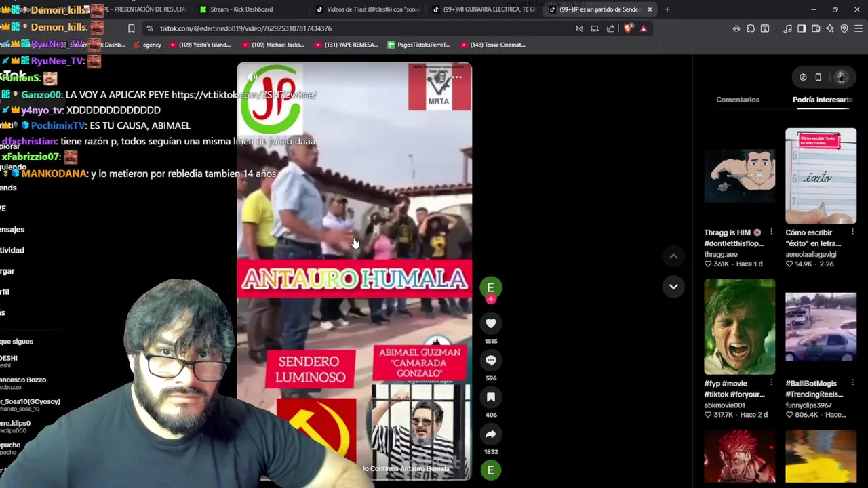Image resolution: width=868 pixels, height=488 pixels.
Task: Save the video with the bookmark icon
Action: tap(491, 397)
